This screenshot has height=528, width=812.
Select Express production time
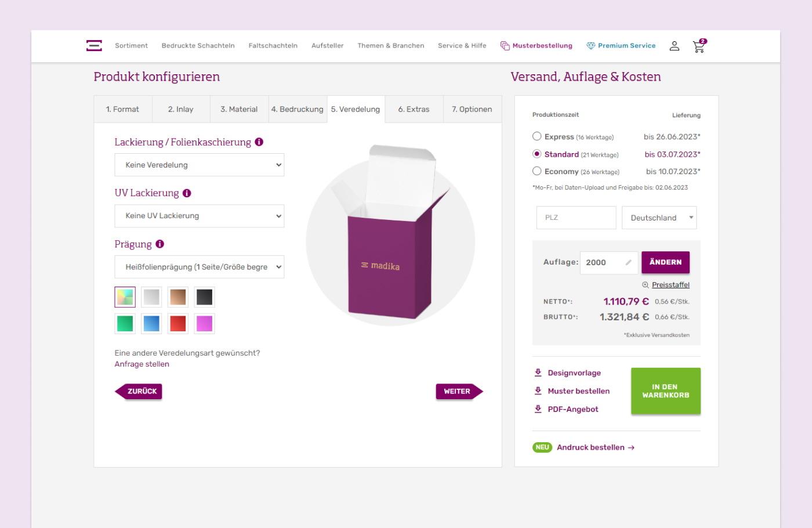click(x=537, y=136)
